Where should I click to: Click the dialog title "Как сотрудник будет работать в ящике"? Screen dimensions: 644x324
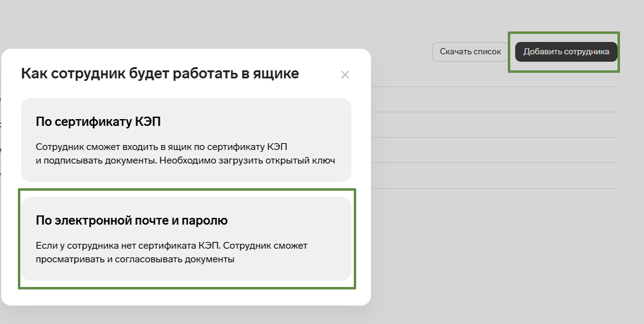(160, 74)
